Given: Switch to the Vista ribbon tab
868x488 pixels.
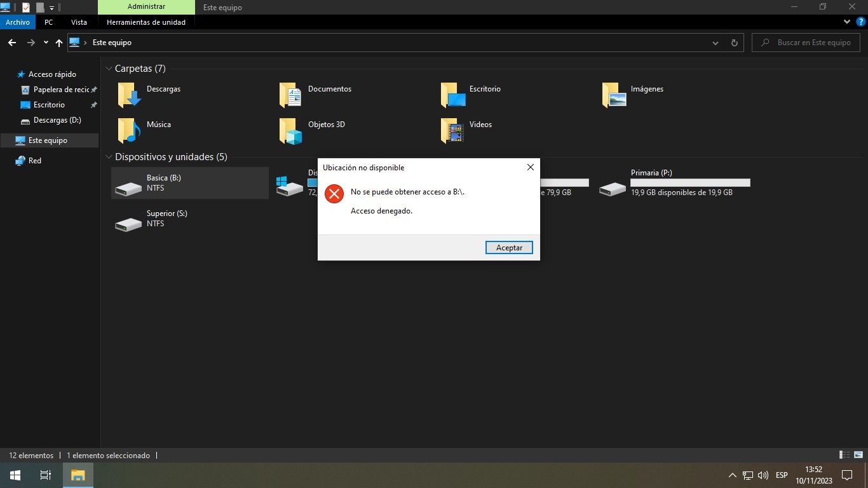Looking at the screenshot, I should 79,22.
